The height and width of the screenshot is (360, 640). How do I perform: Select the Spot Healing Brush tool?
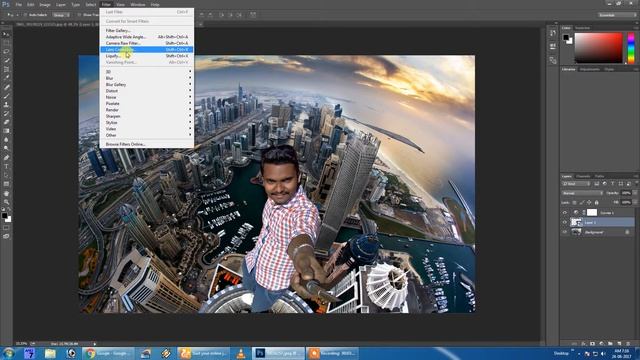6,87
